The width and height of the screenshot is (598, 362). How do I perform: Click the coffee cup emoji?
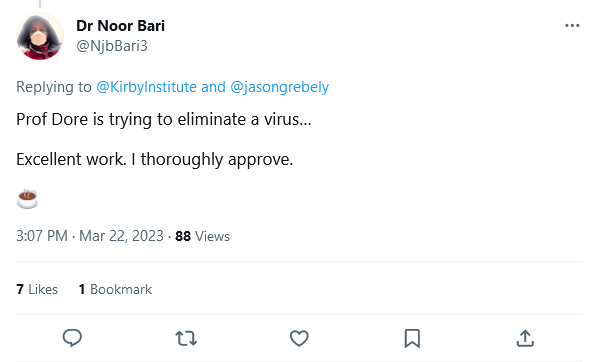coord(27,199)
